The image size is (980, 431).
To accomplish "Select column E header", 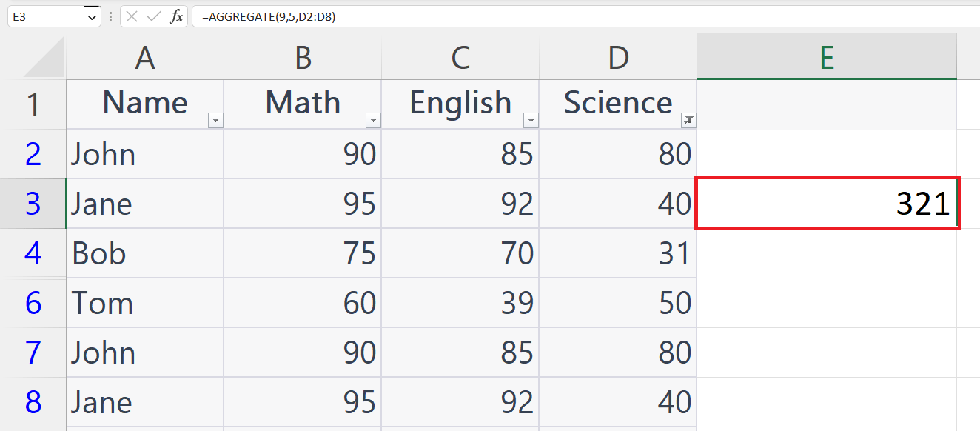I will 826,56.
